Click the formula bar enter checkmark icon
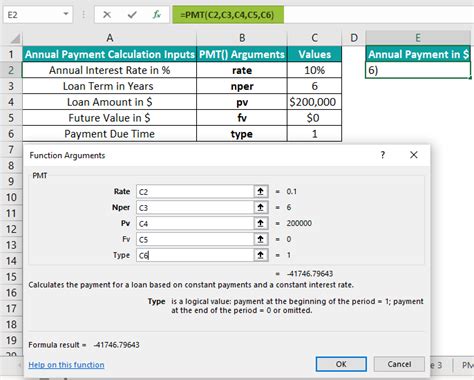The height and width of the screenshot is (380, 474). [x=132, y=15]
